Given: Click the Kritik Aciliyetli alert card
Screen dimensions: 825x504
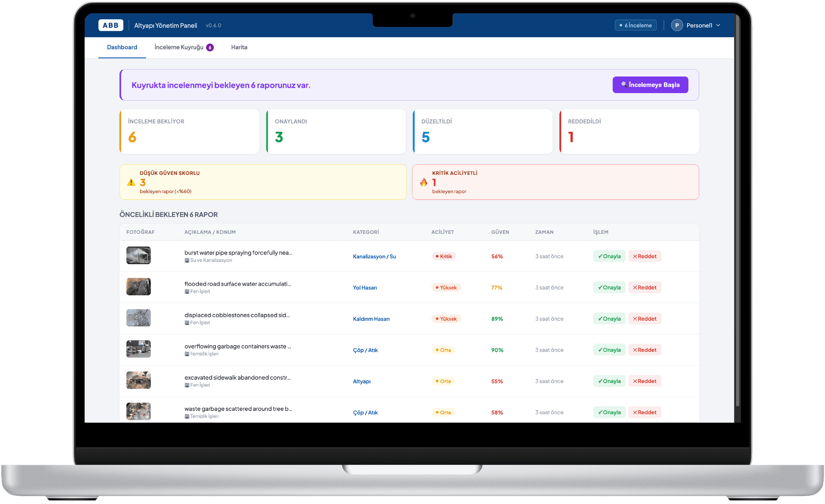Looking at the screenshot, I should pos(556,182).
